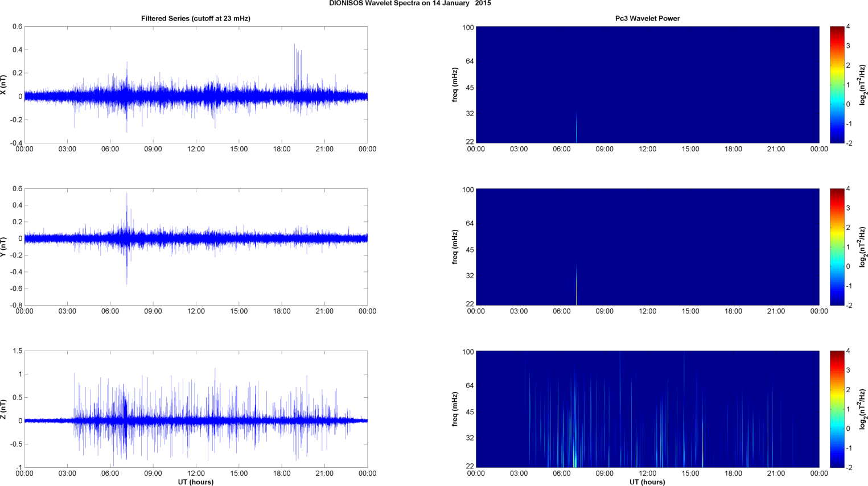Select the Z (nT) filtered series plot
This screenshot has height=486, width=868.
point(196,409)
